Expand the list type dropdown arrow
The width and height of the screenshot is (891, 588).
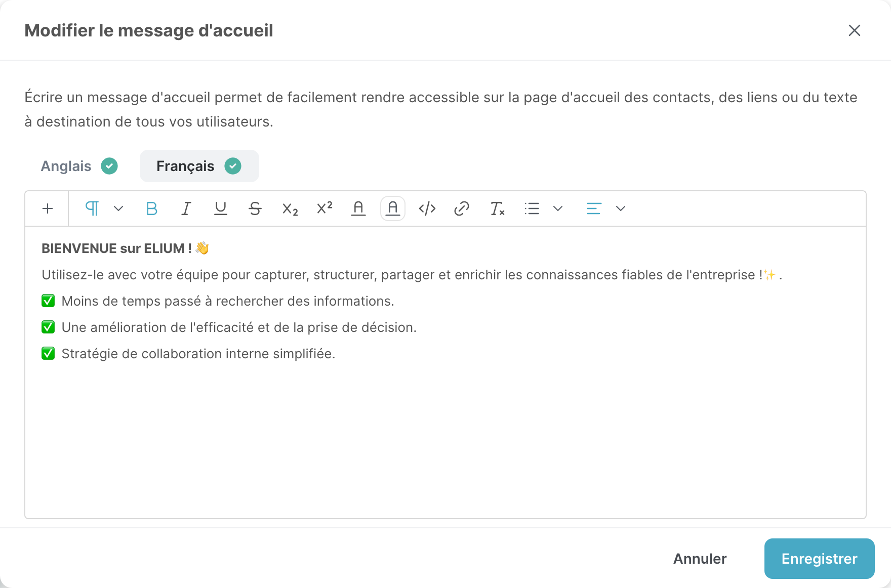tap(558, 208)
